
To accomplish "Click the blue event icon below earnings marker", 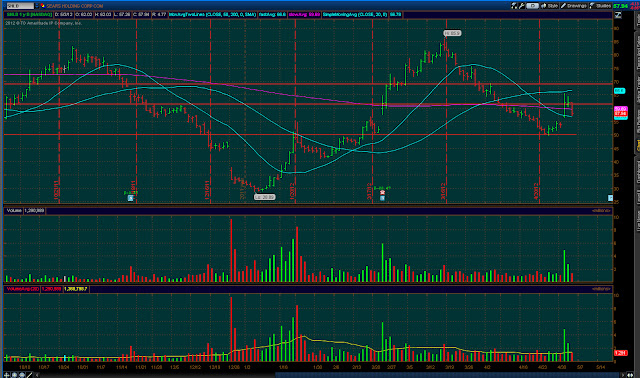I will tap(382, 198).
